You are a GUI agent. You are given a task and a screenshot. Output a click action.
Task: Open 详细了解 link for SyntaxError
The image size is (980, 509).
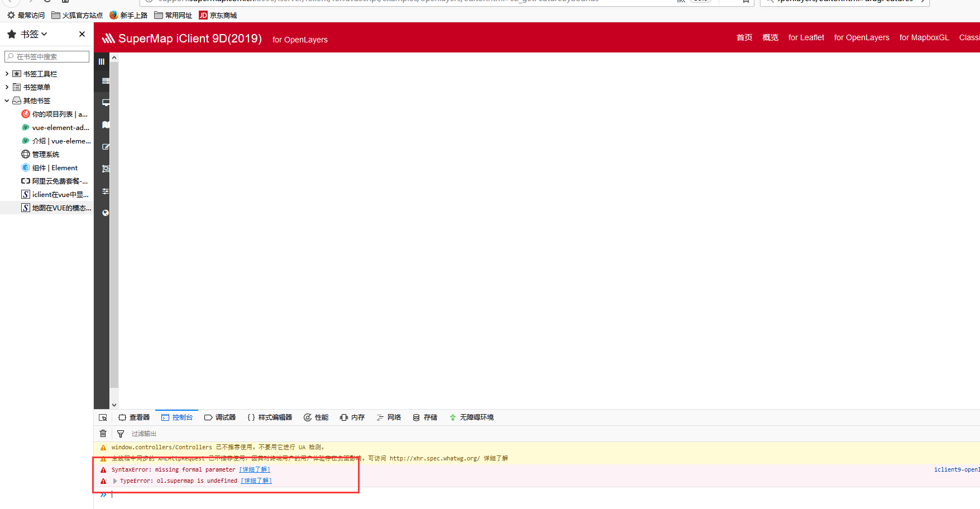tap(255, 470)
